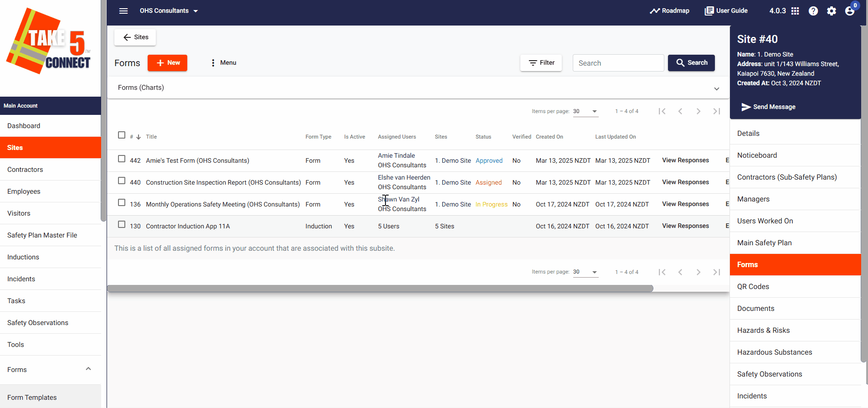Viewport: 868px width, 408px height.
Task: Open the apps grid icon
Action: (795, 11)
